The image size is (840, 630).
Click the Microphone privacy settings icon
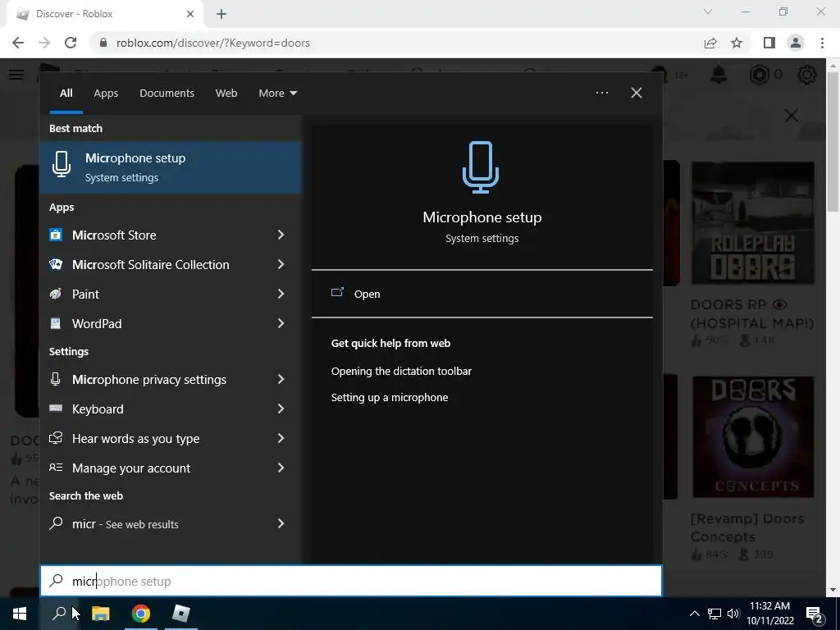[x=56, y=379]
